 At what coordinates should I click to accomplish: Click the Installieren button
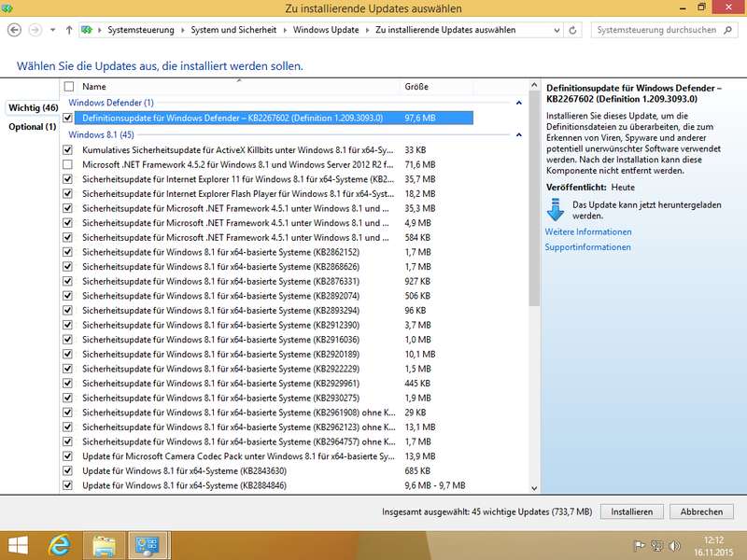pyautogui.click(x=632, y=511)
